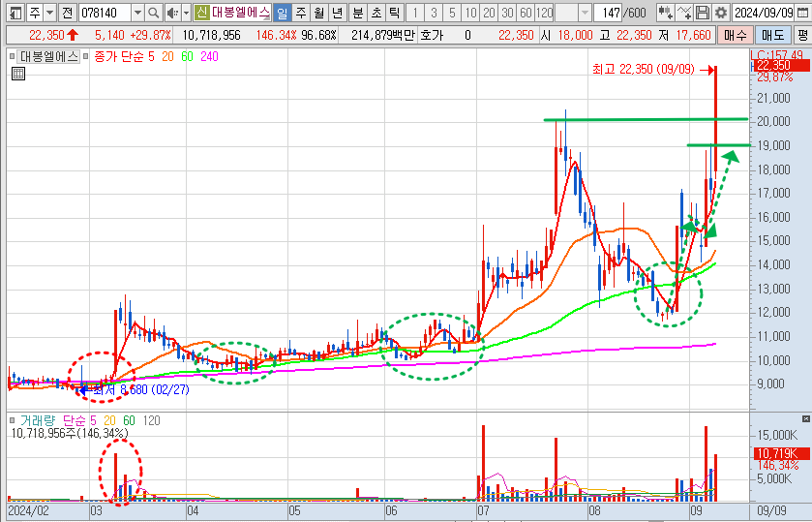This screenshot has width=812, height=522.
Task: Select the 120 interval button
Action: (x=544, y=13)
